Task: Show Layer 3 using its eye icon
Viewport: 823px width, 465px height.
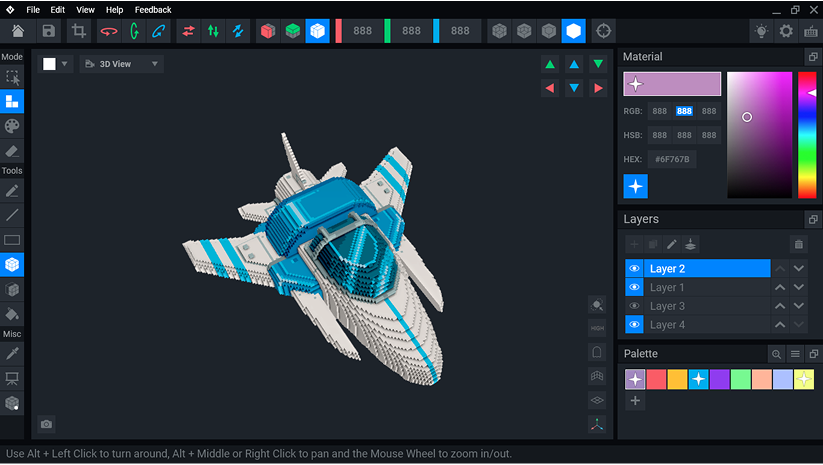Action: [634, 306]
